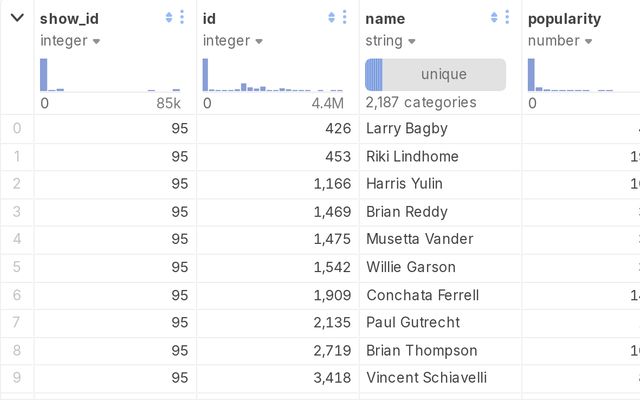Viewport: 640px width, 400px height.
Task: Select row number 5 index cell
Action: (x=16, y=267)
